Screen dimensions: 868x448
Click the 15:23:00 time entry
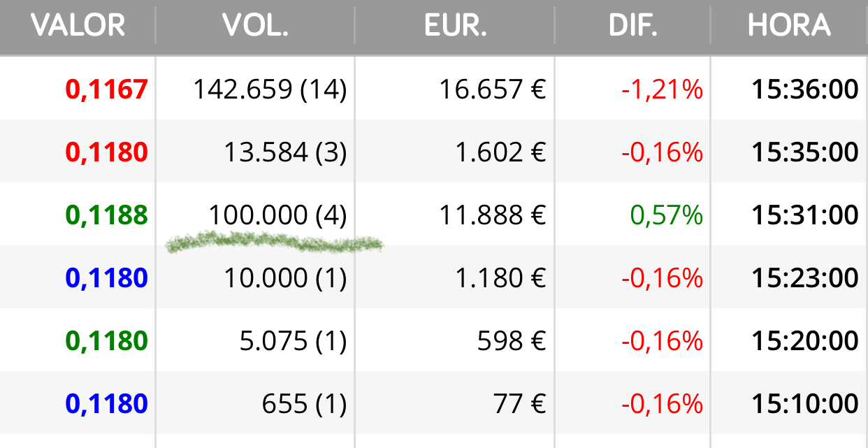pyautogui.click(x=805, y=278)
